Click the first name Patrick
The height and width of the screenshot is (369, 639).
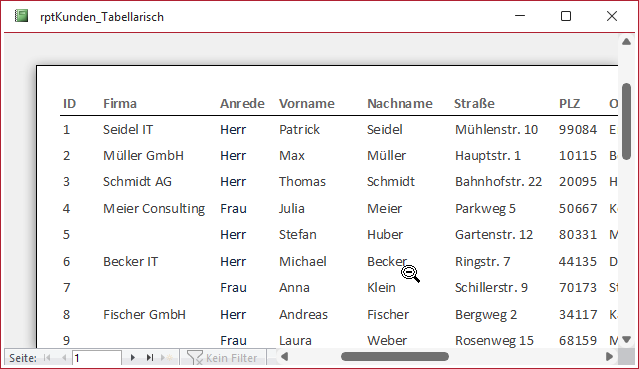300,130
